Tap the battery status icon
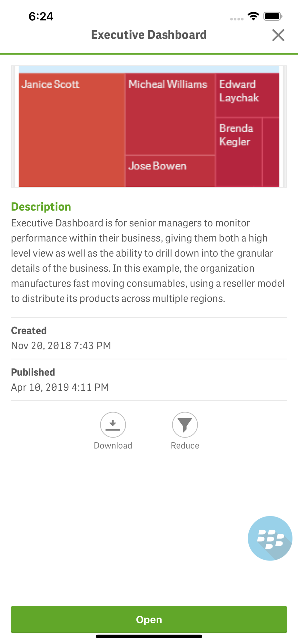Viewport: 298px width, 644px height. [x=273, y=16]
